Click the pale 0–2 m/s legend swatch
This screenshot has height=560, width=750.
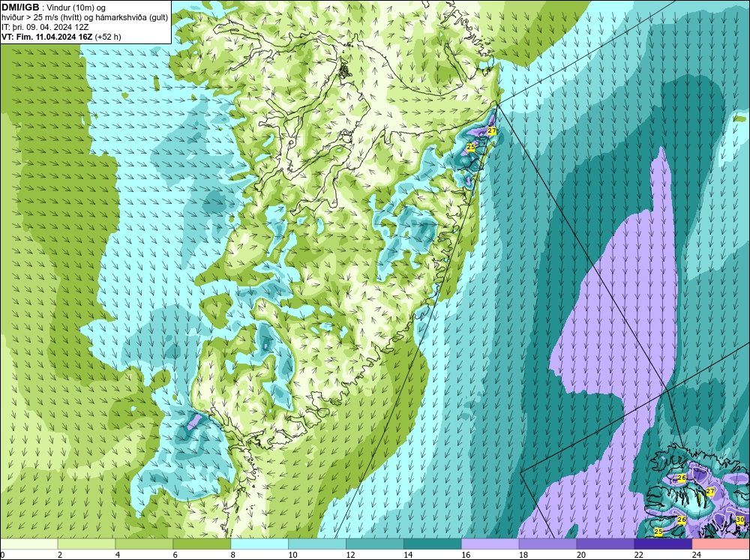28,544
